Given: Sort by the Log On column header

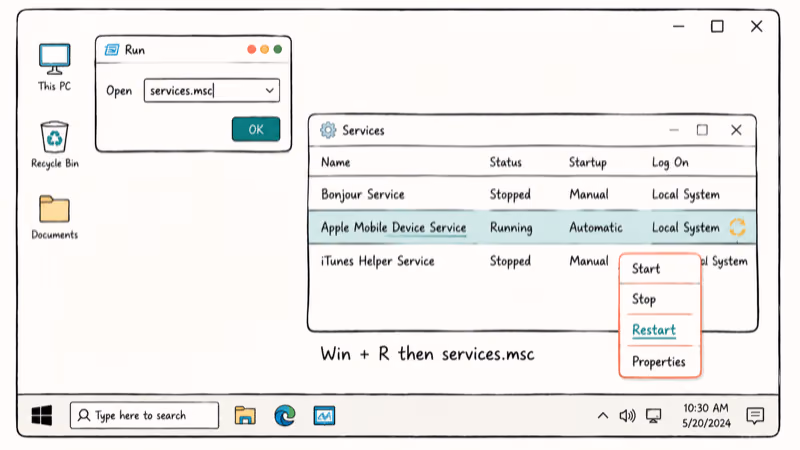Looking at the screenshot, I should point(670,162).
